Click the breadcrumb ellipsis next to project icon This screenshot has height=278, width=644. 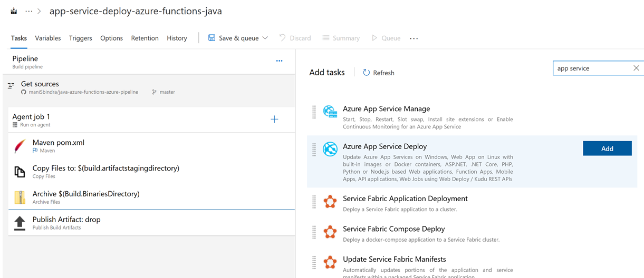point(29,11)
